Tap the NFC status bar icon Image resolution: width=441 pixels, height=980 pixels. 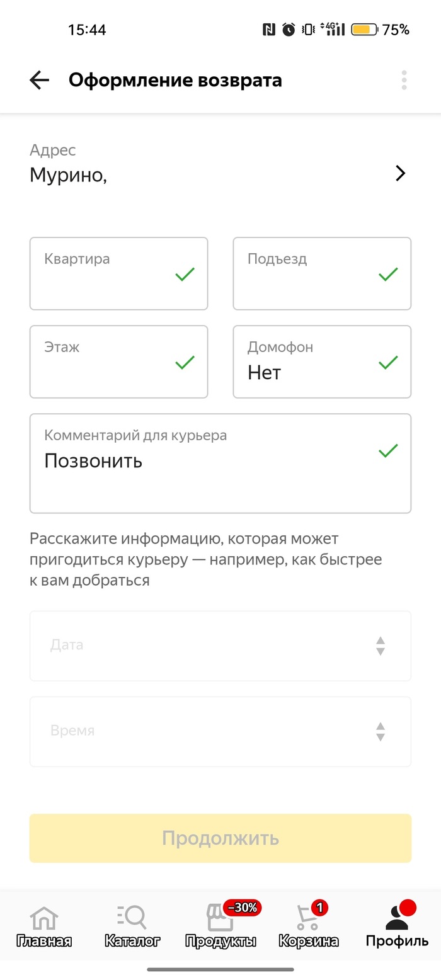click(269, 30)
